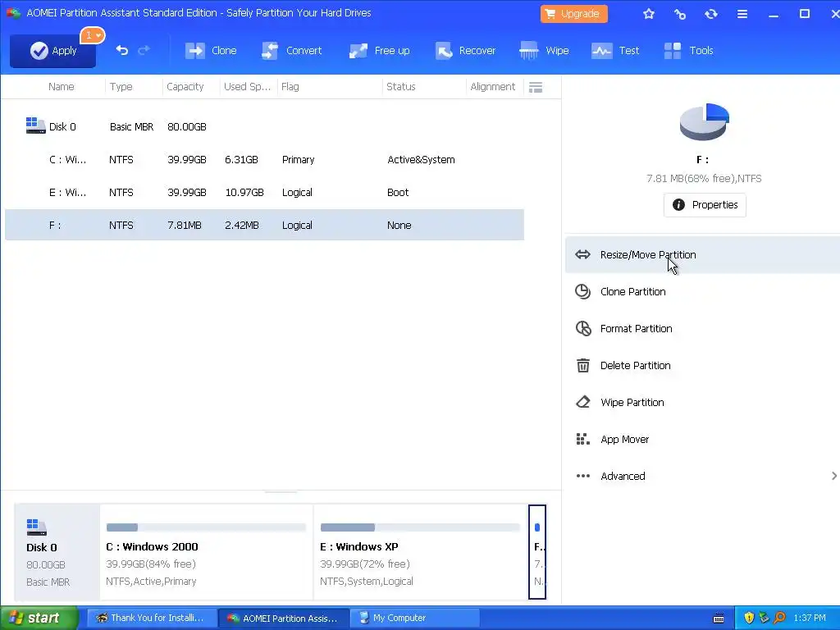Open the Tools toolbar menu
The image size is (840, 630).
click(688, 51)
